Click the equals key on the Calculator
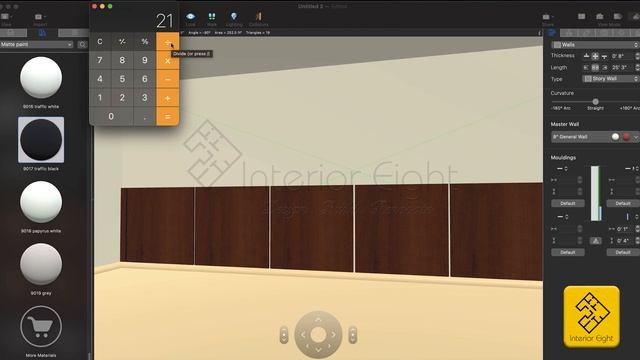The image size is (640, 360). tap(167, 117)
